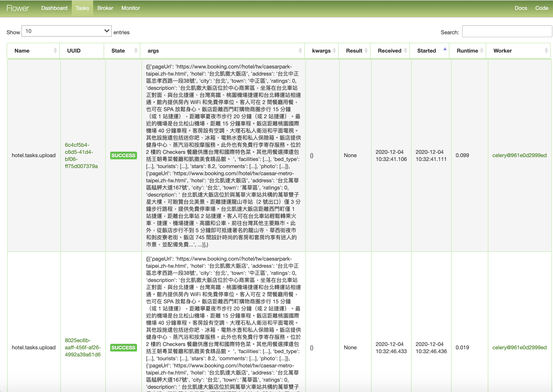Sort table by kwargs column
This screenshot has width=553, height=392.
[321, 51]
